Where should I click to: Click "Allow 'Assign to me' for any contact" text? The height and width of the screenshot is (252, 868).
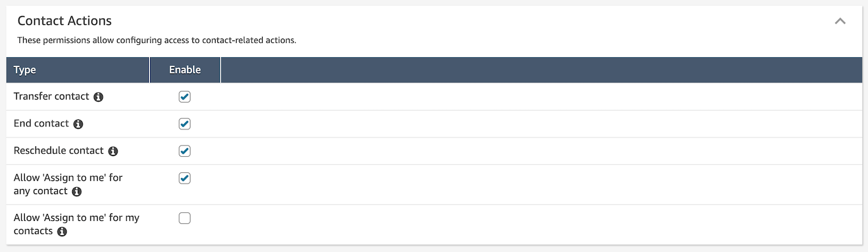[x=68, y=178]
